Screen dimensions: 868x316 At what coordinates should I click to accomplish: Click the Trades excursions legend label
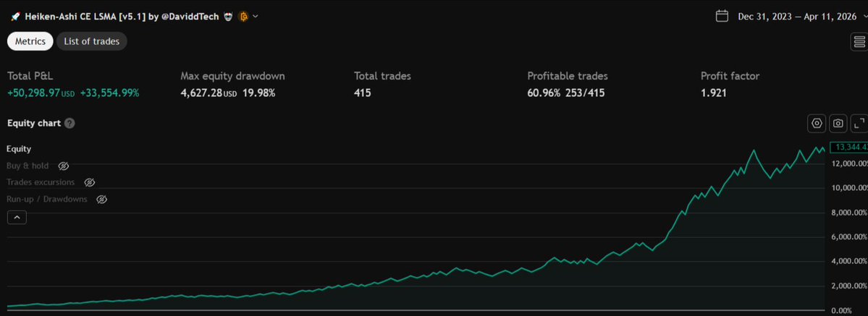tap(41, 182)
